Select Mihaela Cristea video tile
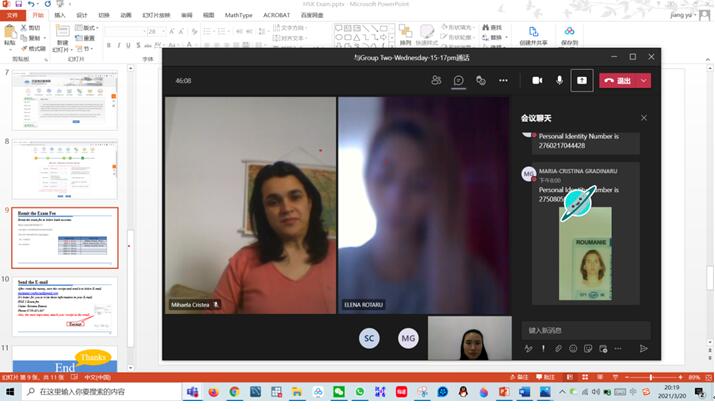Screen dimensions: 715x409 (x=250, y=205)
